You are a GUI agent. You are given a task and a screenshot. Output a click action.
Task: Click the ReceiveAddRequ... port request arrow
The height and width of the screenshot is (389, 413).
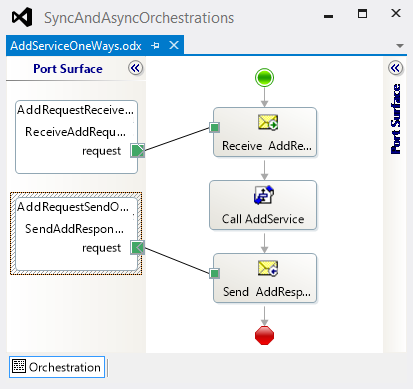[137, 151]
